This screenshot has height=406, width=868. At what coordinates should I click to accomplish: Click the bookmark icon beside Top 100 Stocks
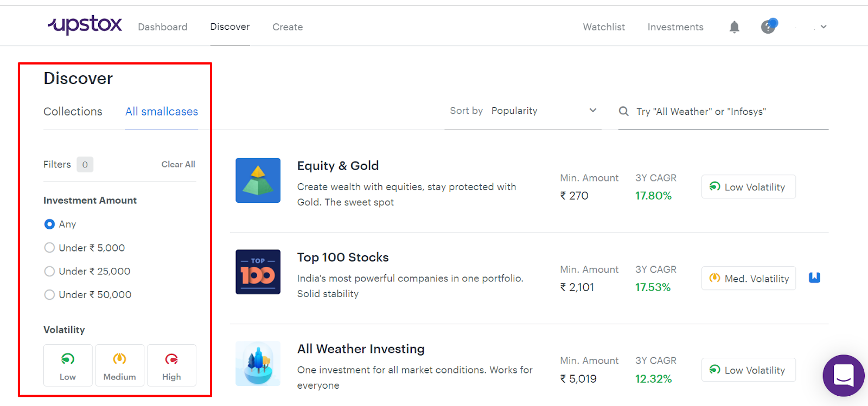tap(814, 278)
